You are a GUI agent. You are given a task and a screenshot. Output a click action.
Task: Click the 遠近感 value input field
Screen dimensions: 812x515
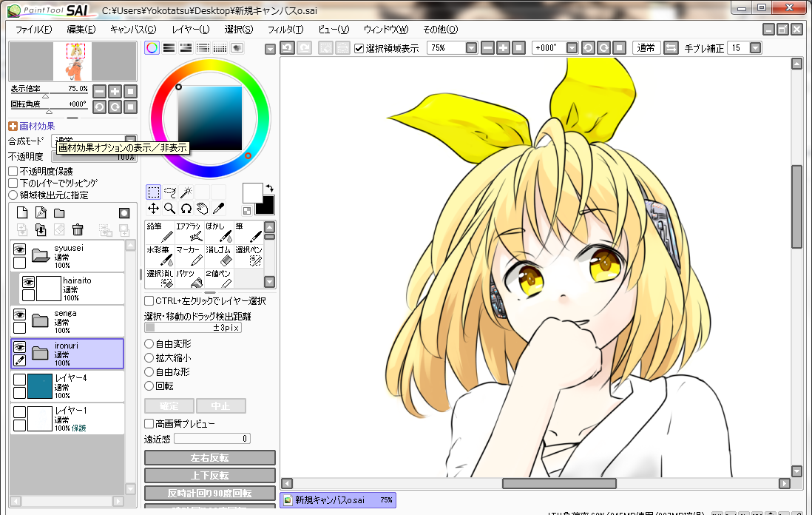click(212, 439)
